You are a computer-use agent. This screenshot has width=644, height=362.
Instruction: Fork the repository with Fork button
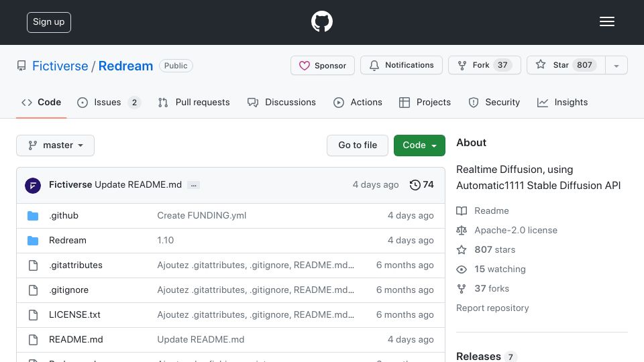click(x=484, y=65)
